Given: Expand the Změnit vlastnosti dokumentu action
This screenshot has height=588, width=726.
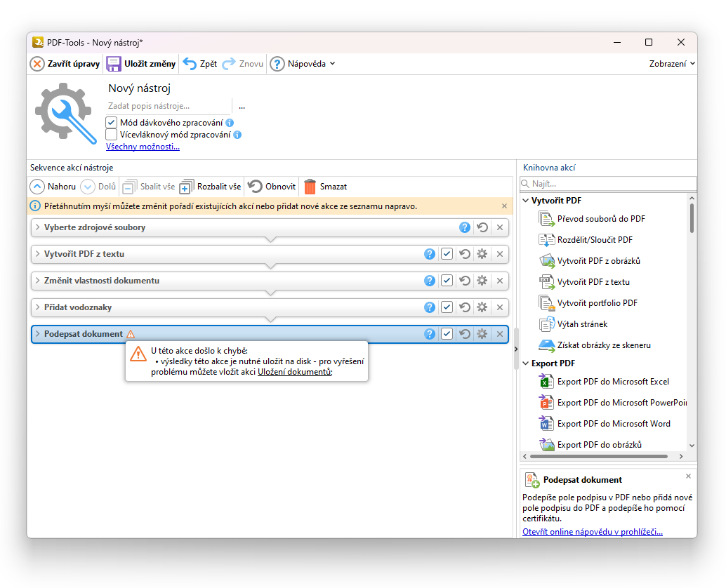Looking at the screenshot, I should point(38,281).
